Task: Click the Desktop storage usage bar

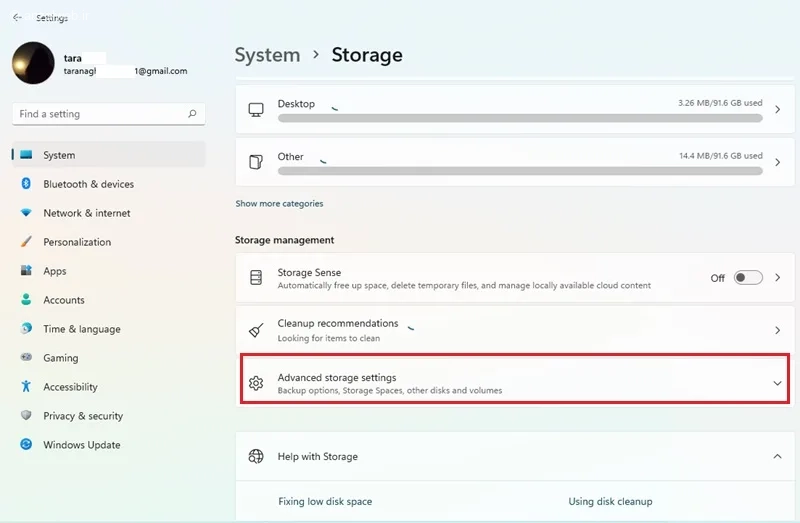Action: click(x=520, y=118)
